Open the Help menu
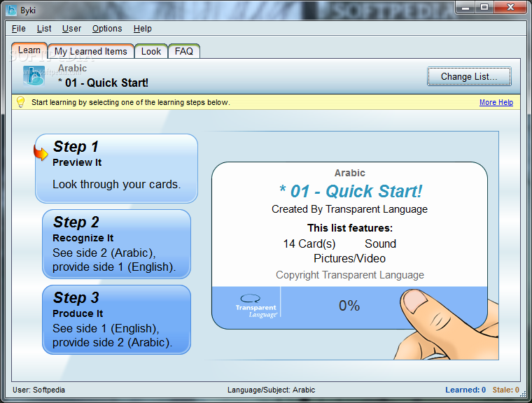The height and width of the screenshot is (403, 532). tap(143, 29)
